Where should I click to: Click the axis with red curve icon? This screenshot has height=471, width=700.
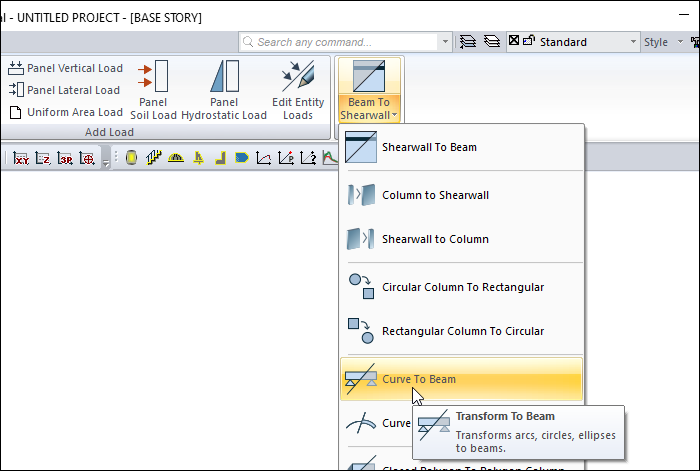(x=263, y=158)
